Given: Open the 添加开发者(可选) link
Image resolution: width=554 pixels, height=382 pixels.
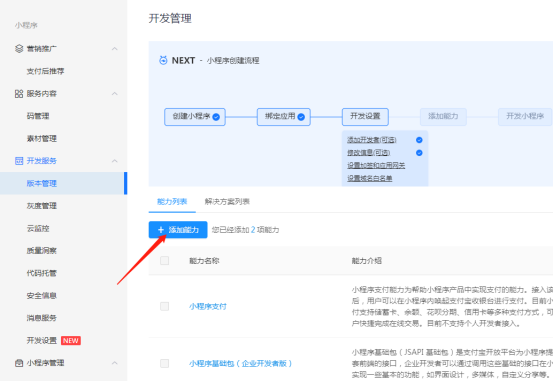Looking at the screenshot, I should point(372,140).
